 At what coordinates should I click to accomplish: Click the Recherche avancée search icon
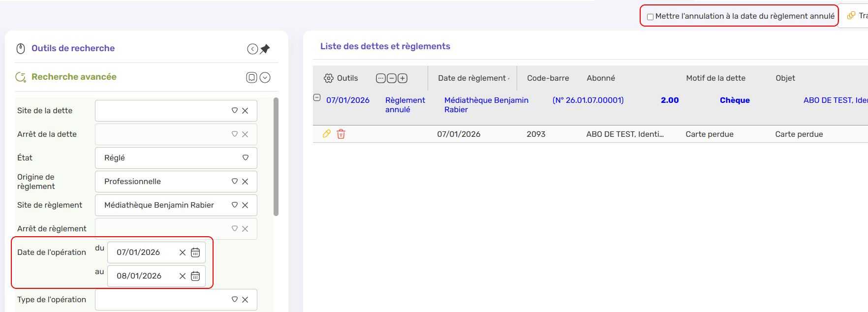[21, 77]
